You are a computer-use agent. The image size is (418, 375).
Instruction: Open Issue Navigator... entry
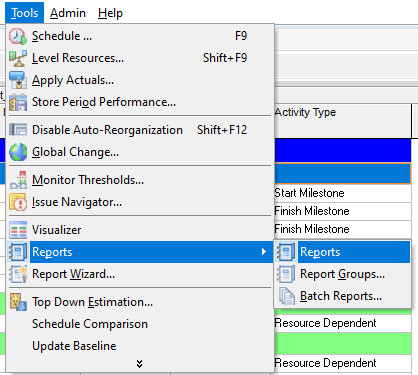[140, 202]
